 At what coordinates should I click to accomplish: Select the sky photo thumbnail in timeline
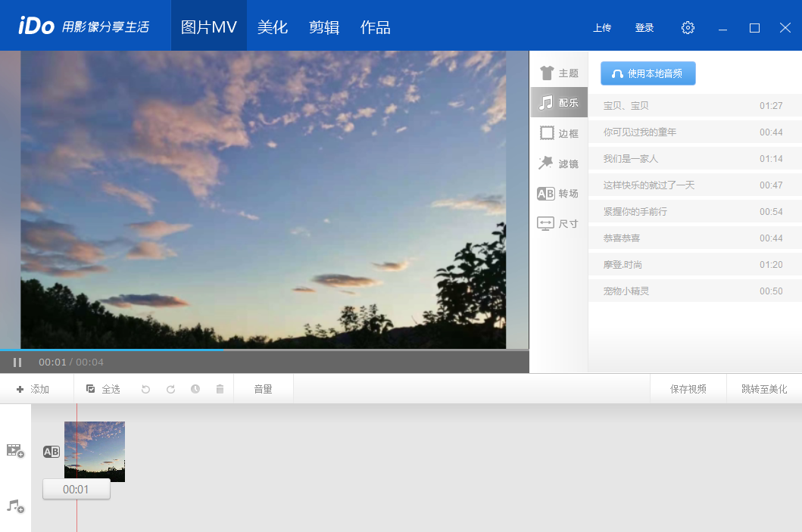(x=95, y=451)
